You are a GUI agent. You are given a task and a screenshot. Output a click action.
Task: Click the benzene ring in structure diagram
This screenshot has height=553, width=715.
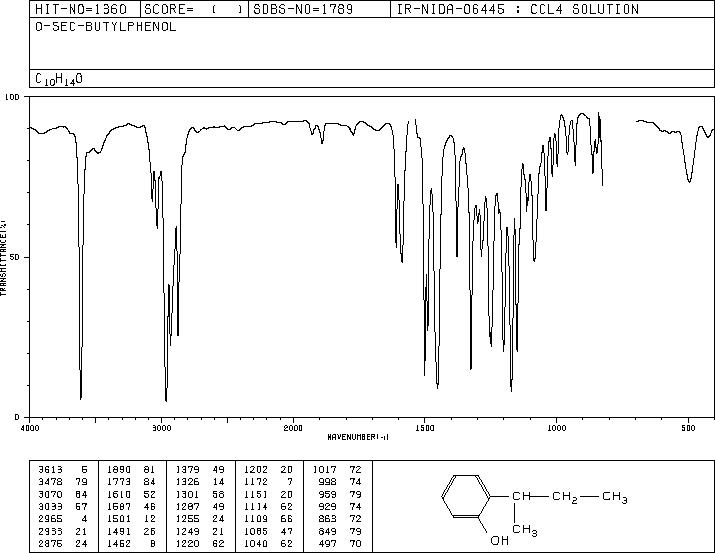[x=466, y=496]
